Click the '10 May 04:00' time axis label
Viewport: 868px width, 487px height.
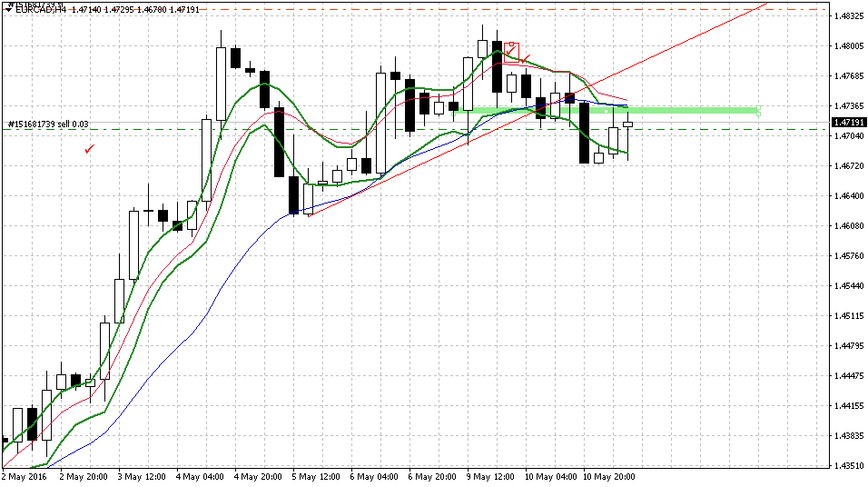point(550,476)
